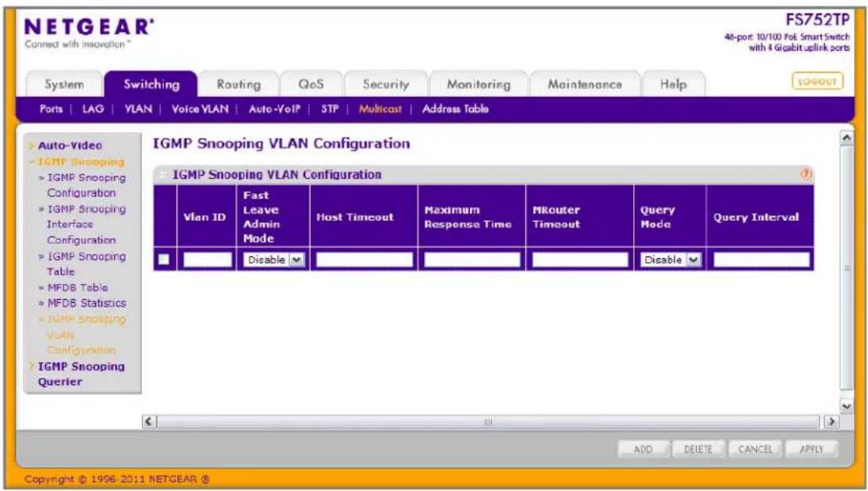Open the Auto-VoIP submenu

(x=275, y=109)
